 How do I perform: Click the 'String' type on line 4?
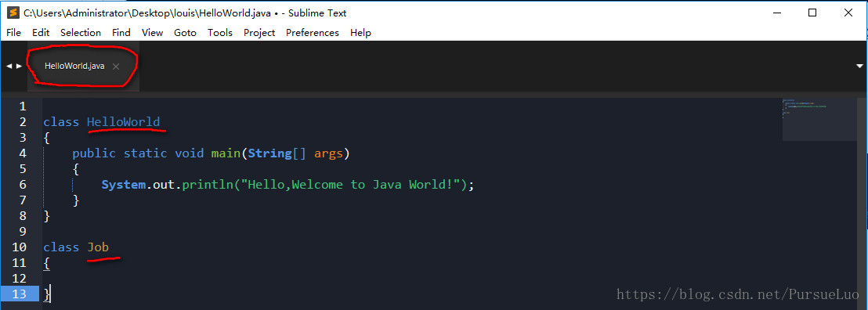269,153
